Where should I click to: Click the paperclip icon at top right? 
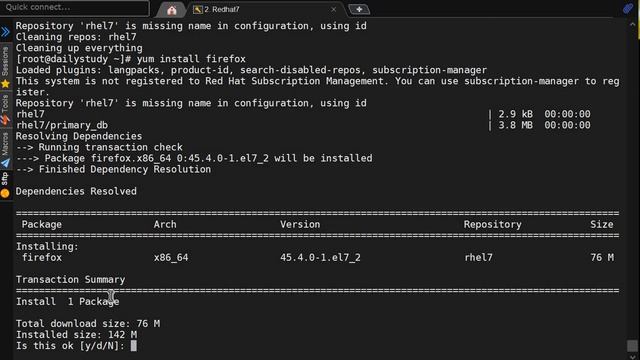coord(628,8)
